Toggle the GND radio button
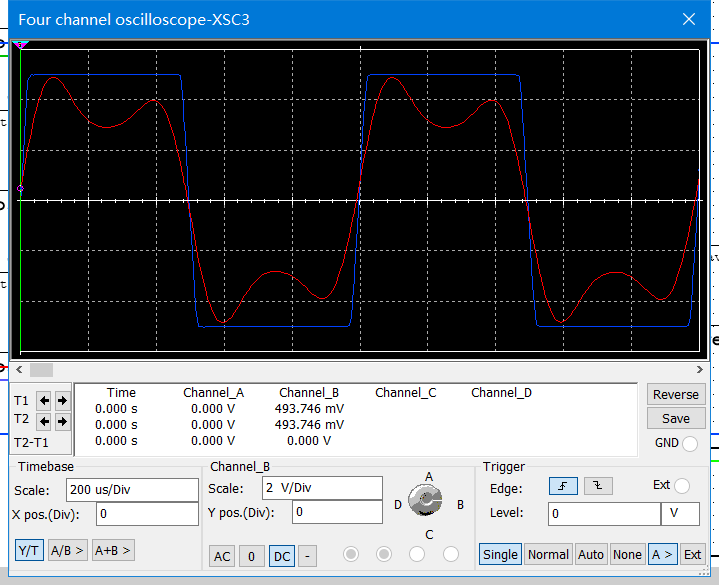Screen dimensions: 719x585 690,444
